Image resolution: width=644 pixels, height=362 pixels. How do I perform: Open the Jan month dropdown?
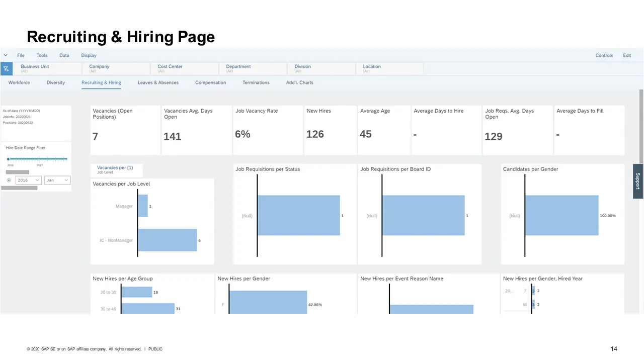[57, 180]
